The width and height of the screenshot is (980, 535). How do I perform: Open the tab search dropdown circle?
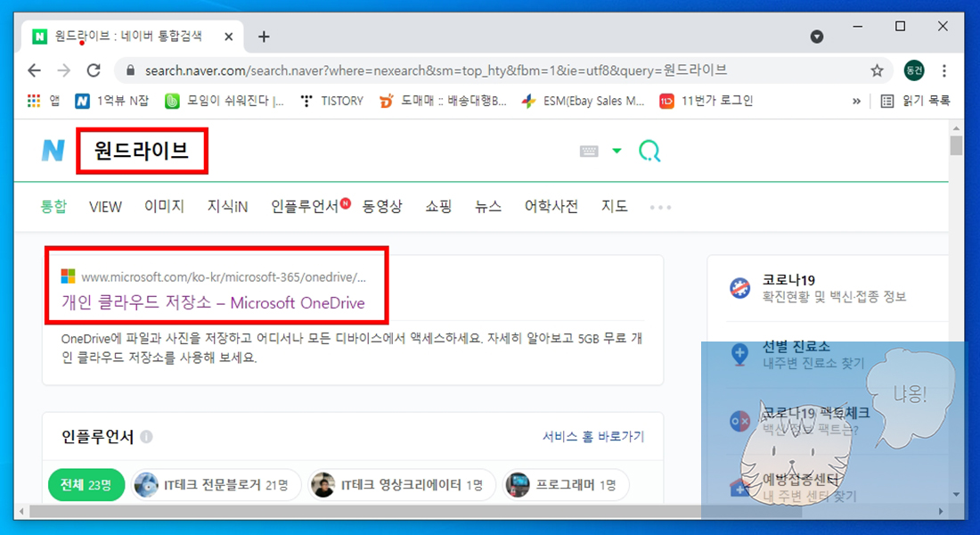816,37
